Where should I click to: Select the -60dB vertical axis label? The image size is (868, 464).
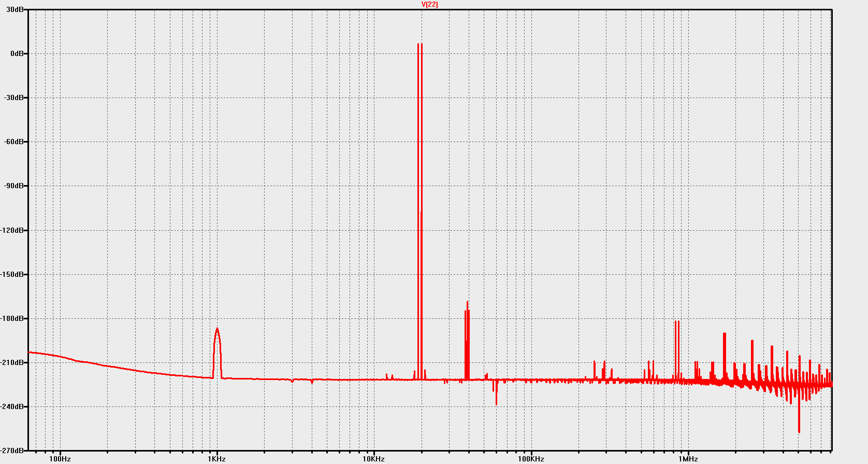point(13,142)
